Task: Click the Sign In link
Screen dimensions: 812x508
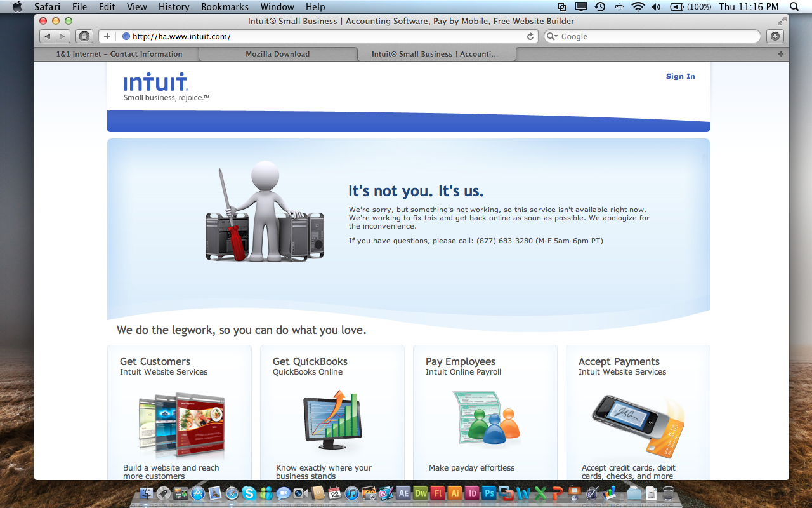Action: [680, 76]
